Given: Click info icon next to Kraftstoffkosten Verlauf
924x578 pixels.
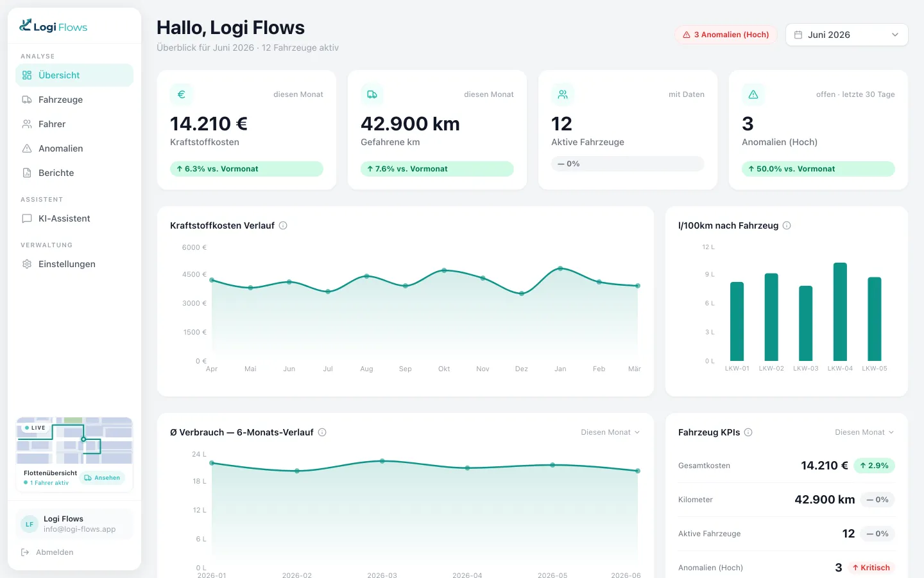Looking at the screenshot, I should click(283, 225).
